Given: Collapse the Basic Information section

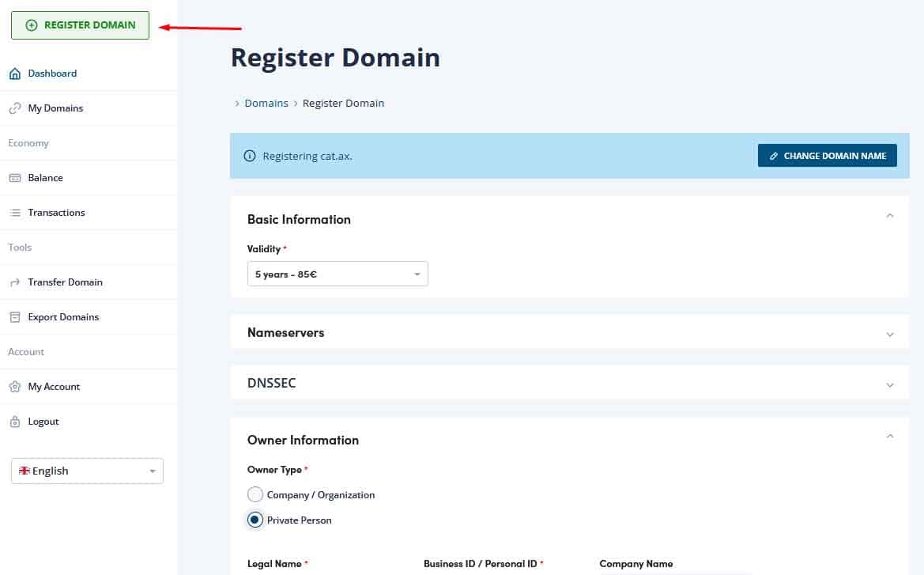Looking at the screenshot, I should pos(889,216).
